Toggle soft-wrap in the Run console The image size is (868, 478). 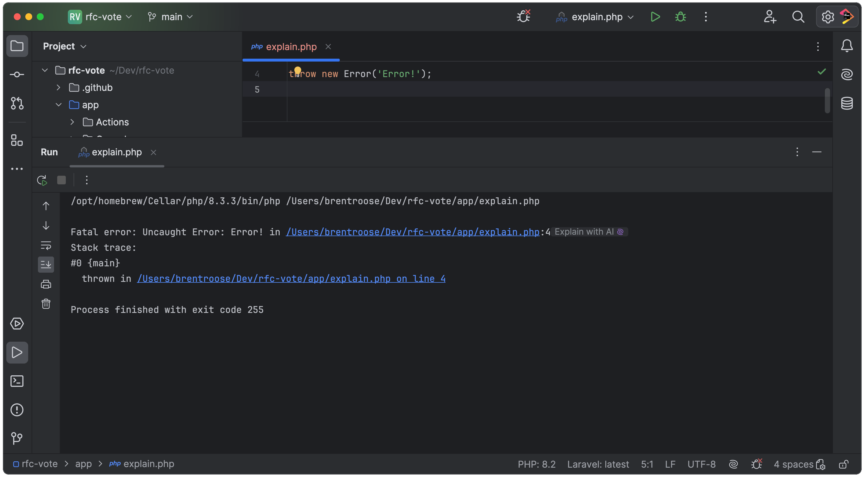click(x=46, y=245)
